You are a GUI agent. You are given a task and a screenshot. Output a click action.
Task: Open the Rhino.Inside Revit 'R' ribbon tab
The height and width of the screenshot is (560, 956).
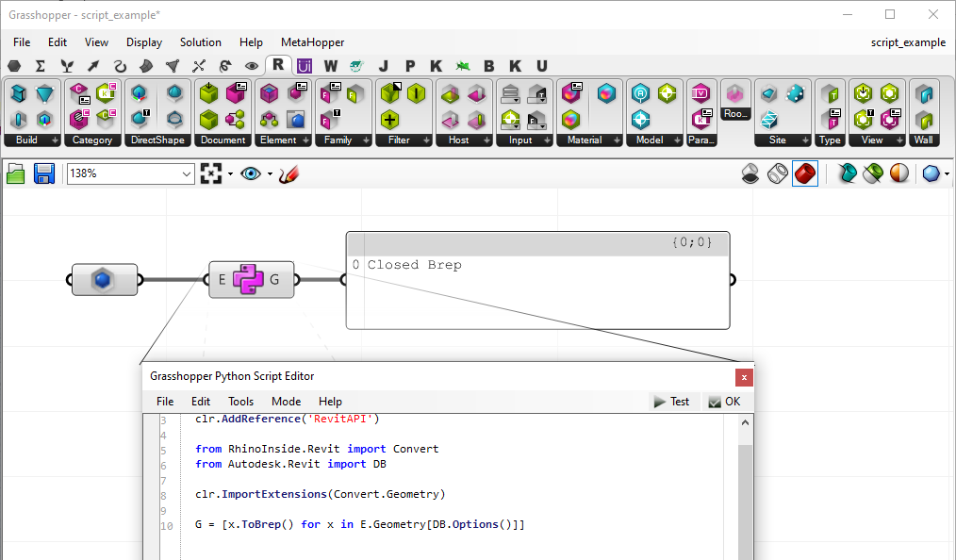[x=278, y=65]
